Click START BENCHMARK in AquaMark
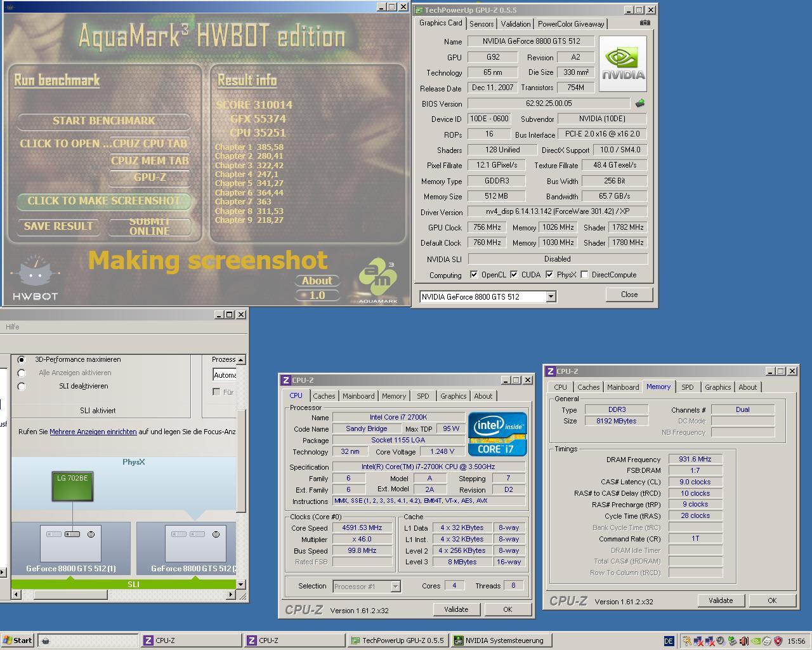 103,121
